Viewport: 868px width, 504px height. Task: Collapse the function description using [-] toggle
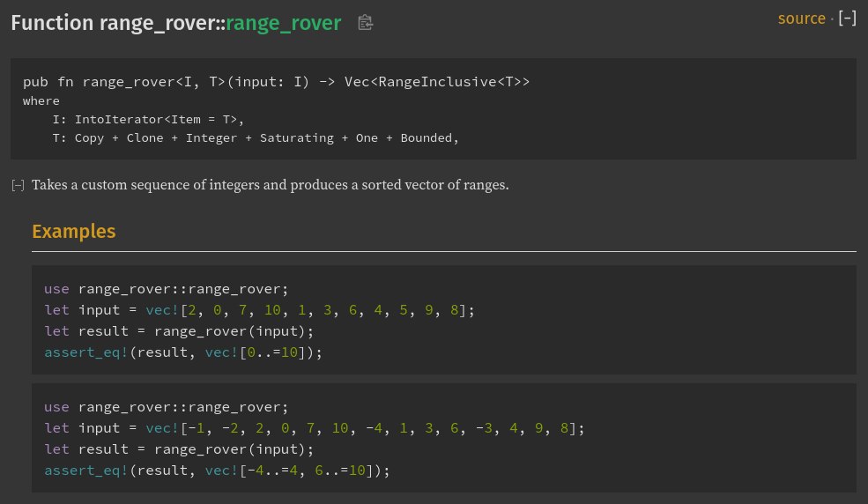(x=18, y=185)
